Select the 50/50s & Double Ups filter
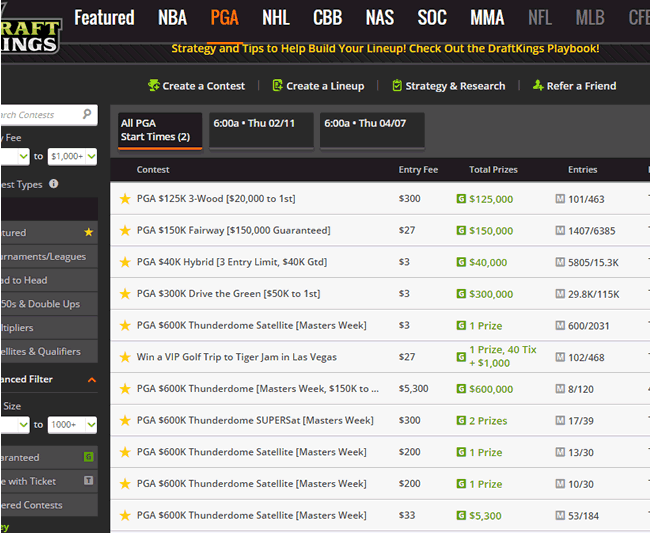The width and height of the screenshot is (650, 533). point(49,304)
